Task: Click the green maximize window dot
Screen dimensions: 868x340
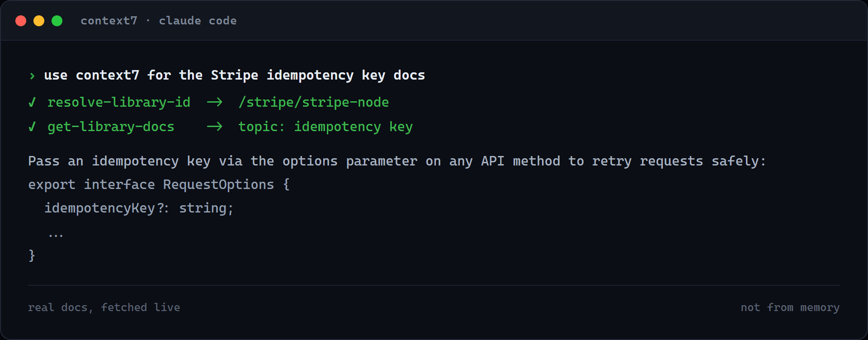Action: [57, 21]
